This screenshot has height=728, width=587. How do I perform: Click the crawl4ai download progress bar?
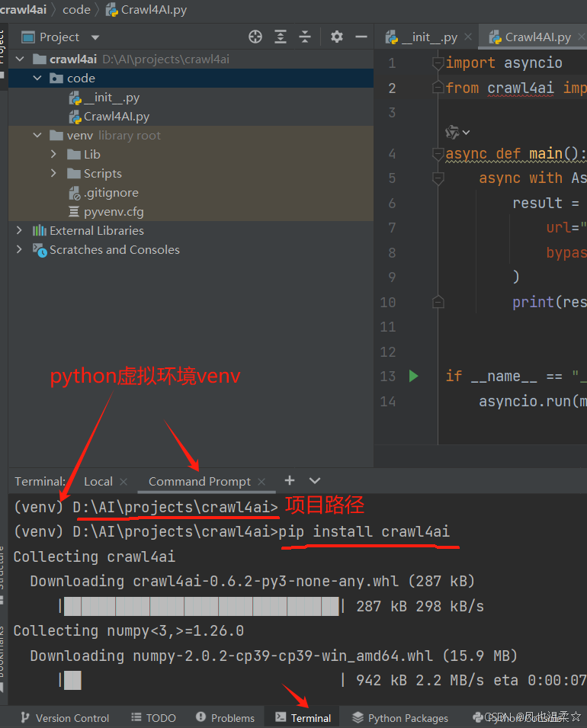(x=202, y=606)
